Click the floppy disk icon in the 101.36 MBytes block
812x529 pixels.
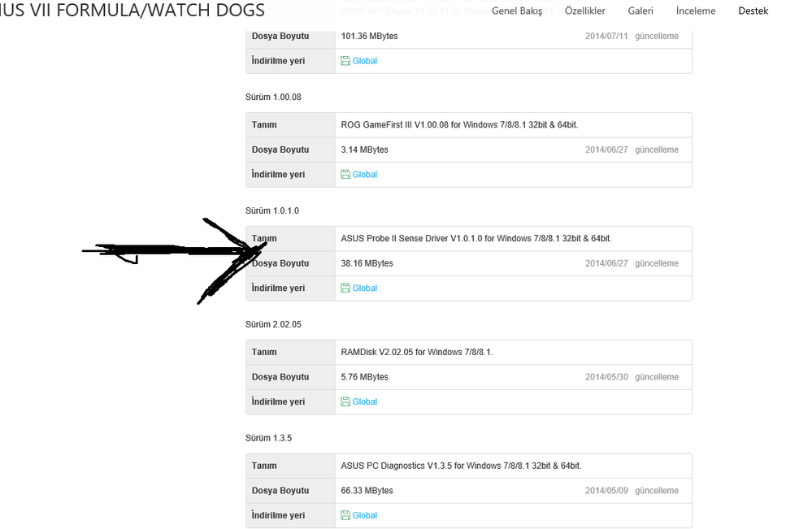pos(345,61)
